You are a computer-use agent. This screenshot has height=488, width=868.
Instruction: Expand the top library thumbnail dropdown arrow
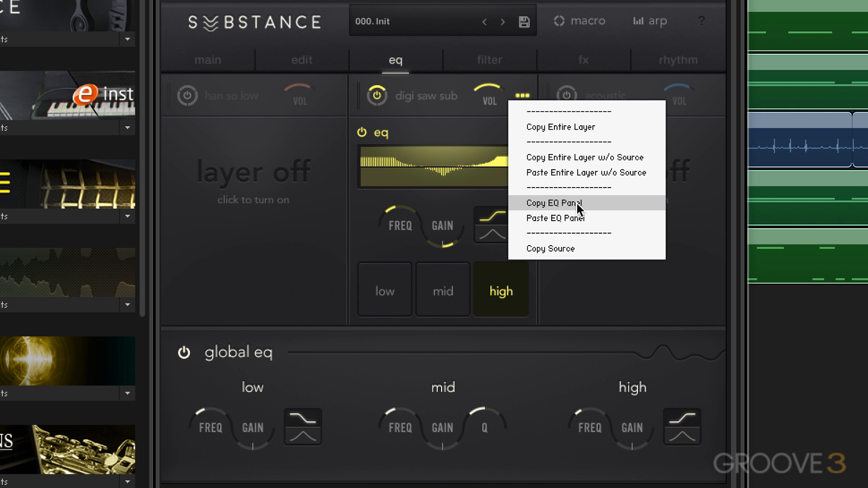point(127,39)
